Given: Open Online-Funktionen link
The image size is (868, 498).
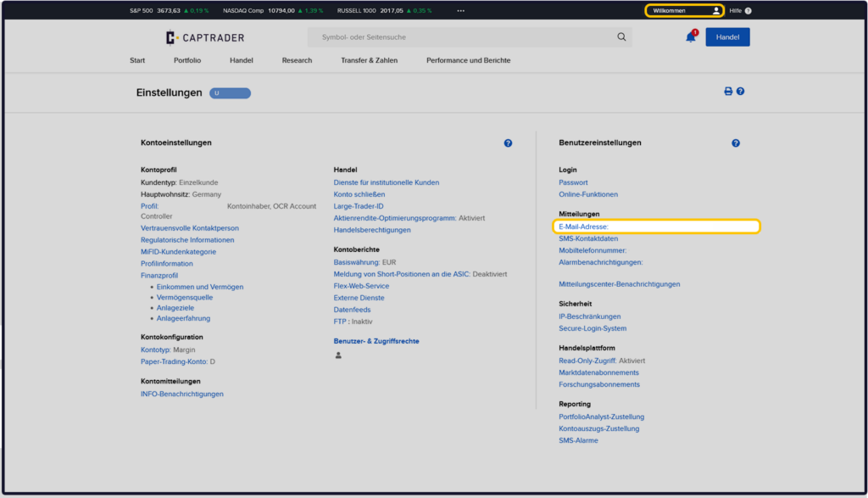Looking at the screenshot, I should (588, 194).
